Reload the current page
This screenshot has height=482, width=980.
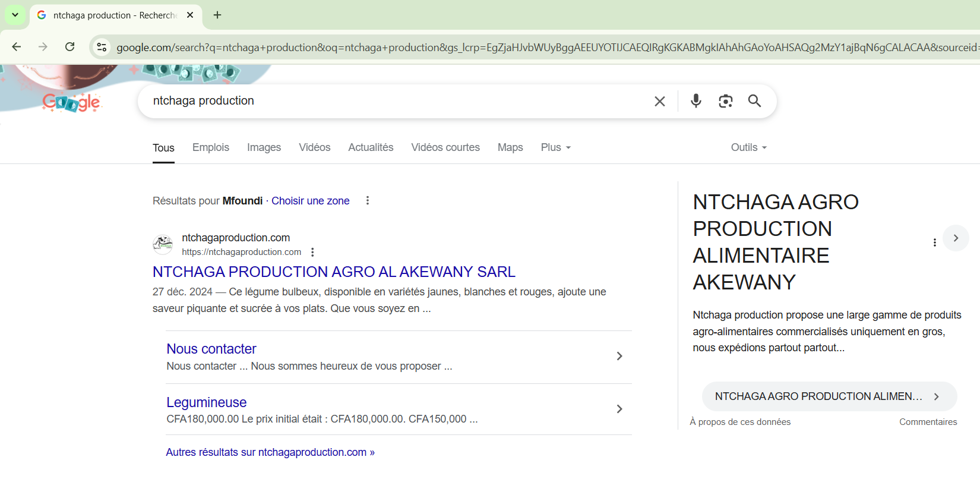click(69, 46)
